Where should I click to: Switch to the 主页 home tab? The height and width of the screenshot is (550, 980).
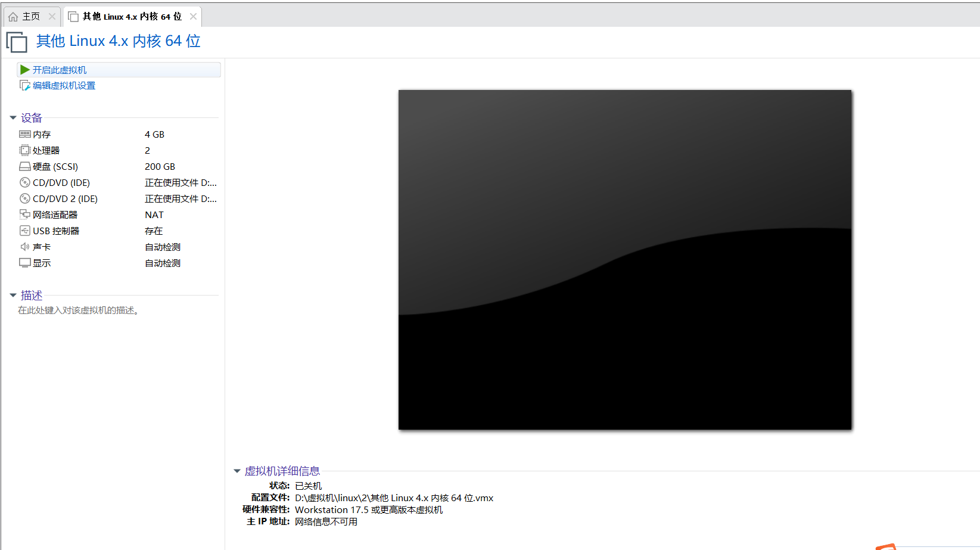[x=31, y=17]
